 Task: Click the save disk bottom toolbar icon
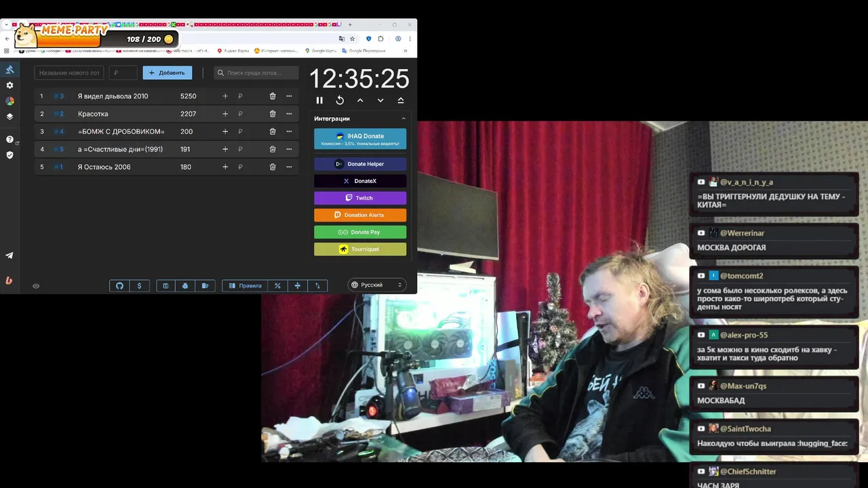point(166,286)
